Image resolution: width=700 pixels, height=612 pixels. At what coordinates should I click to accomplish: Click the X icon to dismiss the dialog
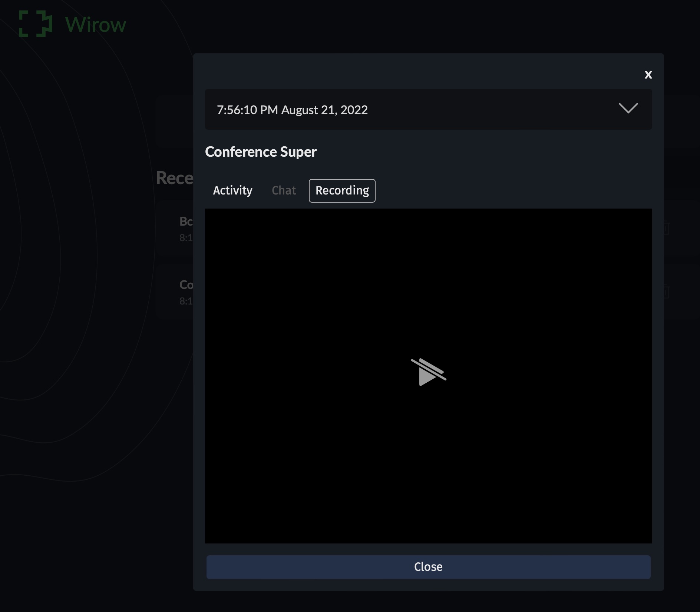pos(648,75)
